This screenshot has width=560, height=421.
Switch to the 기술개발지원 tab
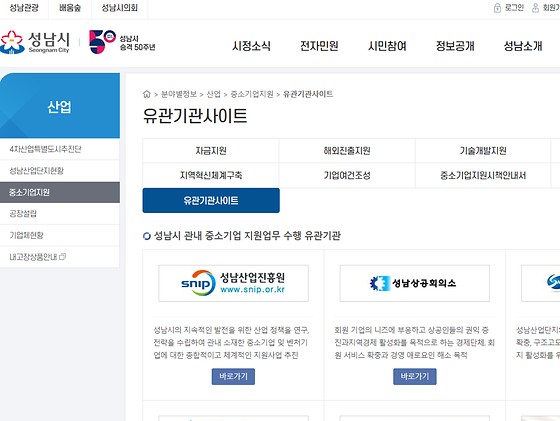click(x=483, y=151)
